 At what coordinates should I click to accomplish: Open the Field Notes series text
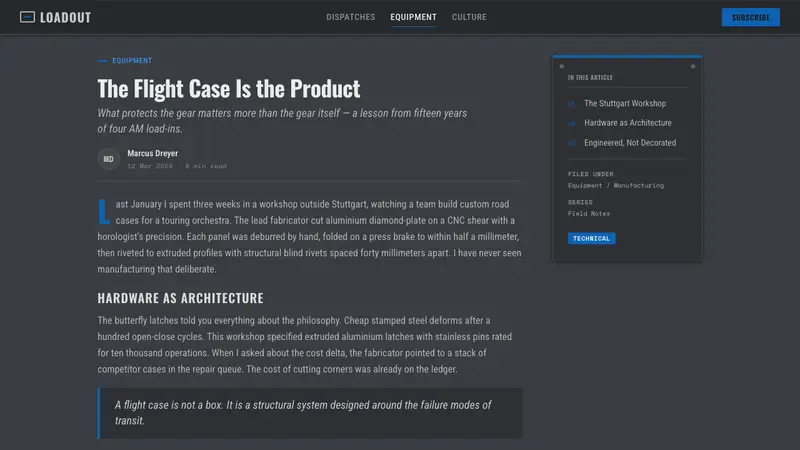(589, 213)
